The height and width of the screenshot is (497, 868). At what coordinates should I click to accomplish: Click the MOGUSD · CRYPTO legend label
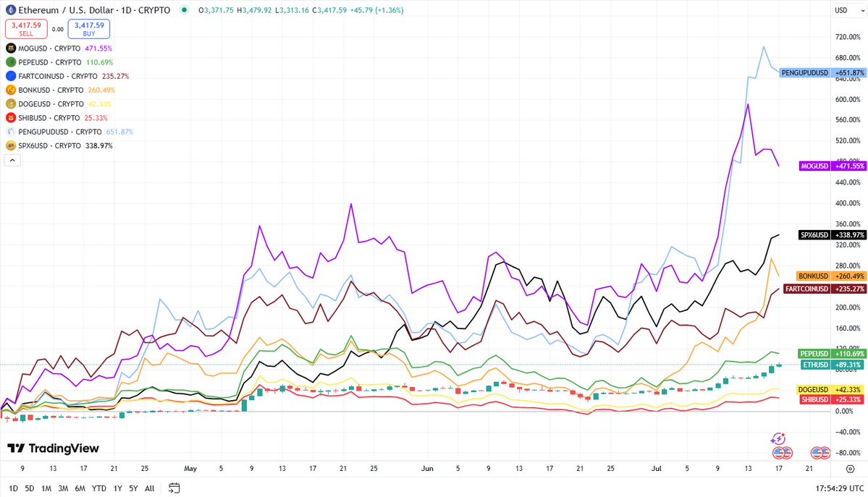click(x=49, y=48)
